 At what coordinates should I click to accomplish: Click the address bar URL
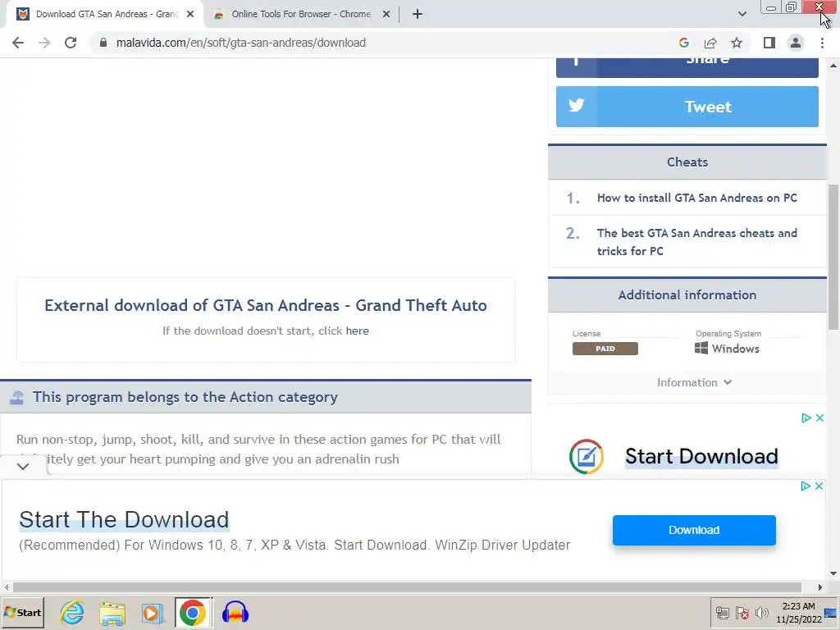tap(241, 43)
